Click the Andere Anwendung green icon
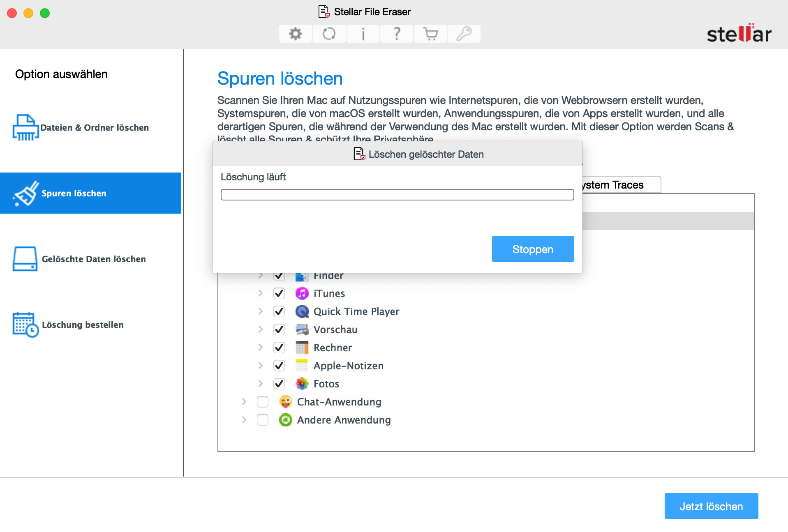The width and height of the screenshot is (788, 532). click(x=286, y=420)
